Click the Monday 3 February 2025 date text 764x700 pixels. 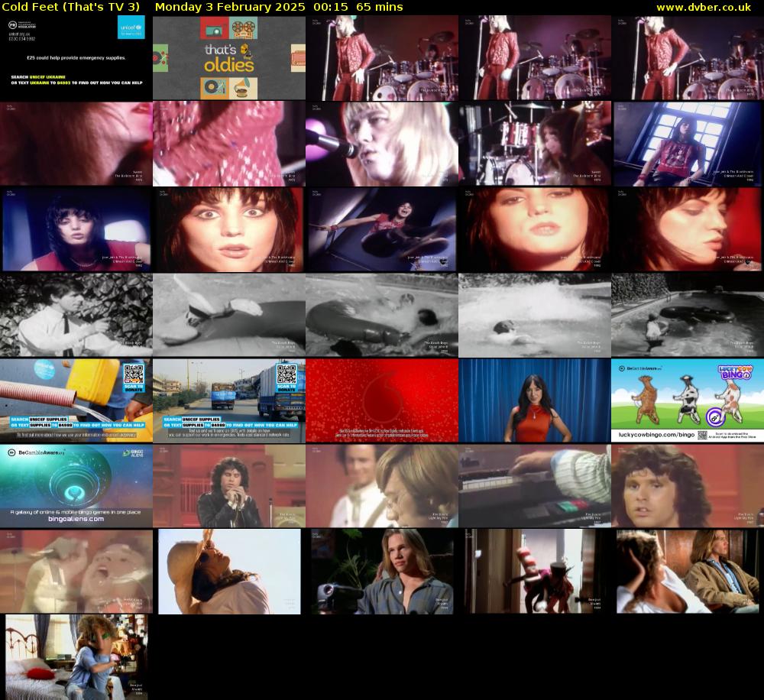(230, 8)
